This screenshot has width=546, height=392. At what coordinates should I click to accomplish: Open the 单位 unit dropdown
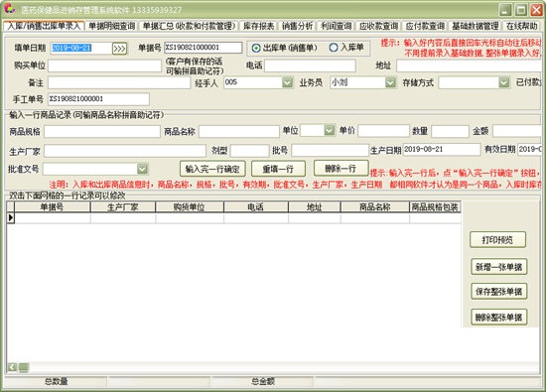[329, 131]
